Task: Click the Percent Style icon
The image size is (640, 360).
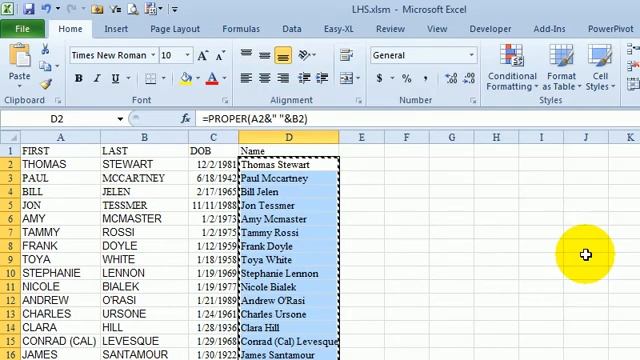Action: pyautogui.click(x=407, y=78)
